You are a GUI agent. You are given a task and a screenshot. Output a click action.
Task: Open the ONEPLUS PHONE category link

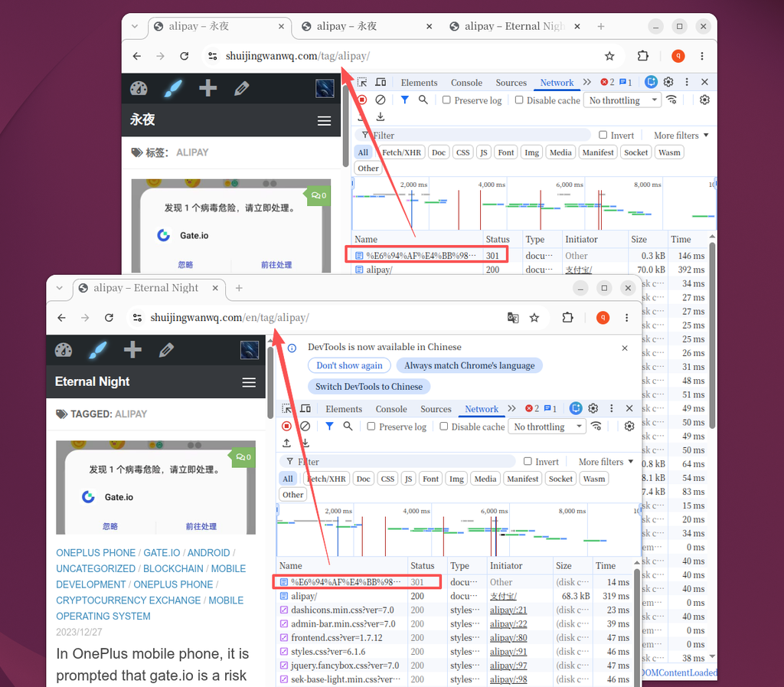96,552
